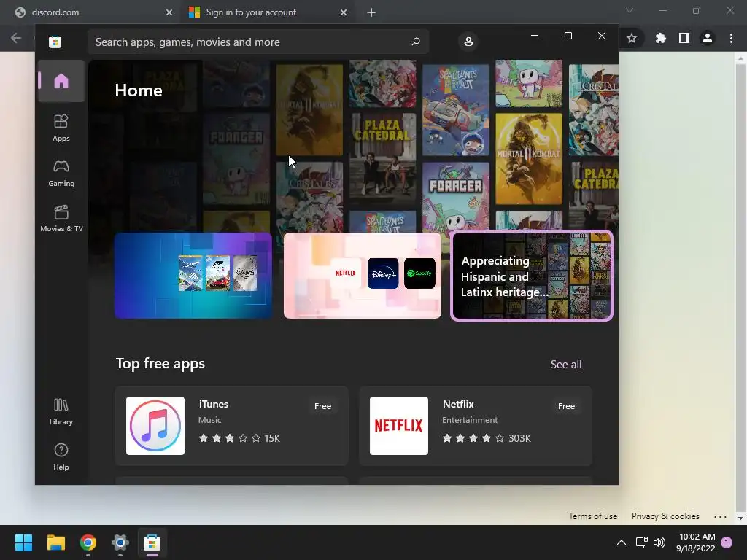Screen dimensions: 747x560
Task: Open the footer more options ellipsis
Action: [720, 517]
